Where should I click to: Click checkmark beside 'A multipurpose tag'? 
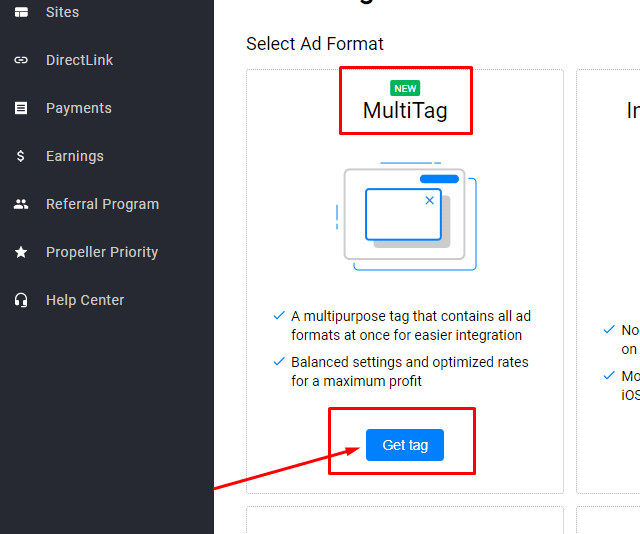pos(279,315)
